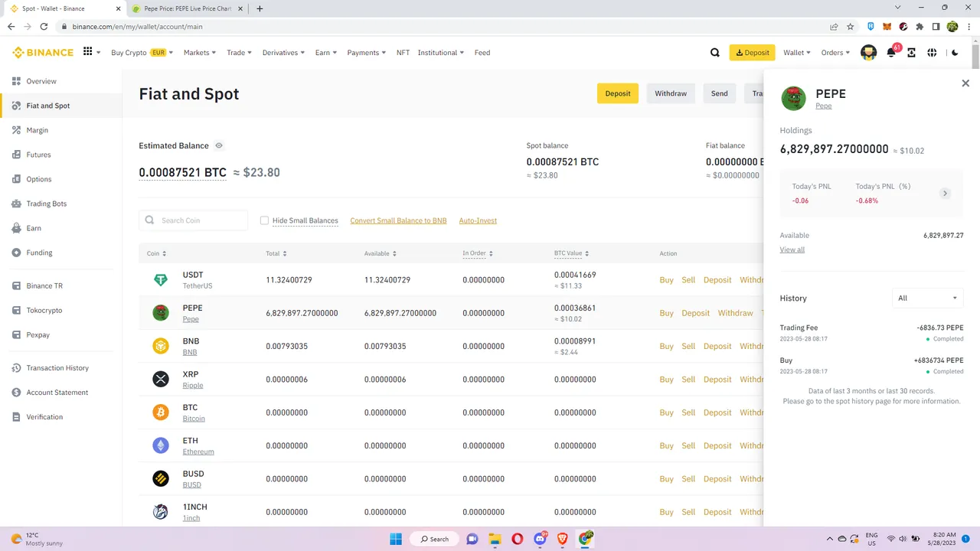Expand the Payments dropdown menu
980x551 pixels.
(x=367, y=53)
